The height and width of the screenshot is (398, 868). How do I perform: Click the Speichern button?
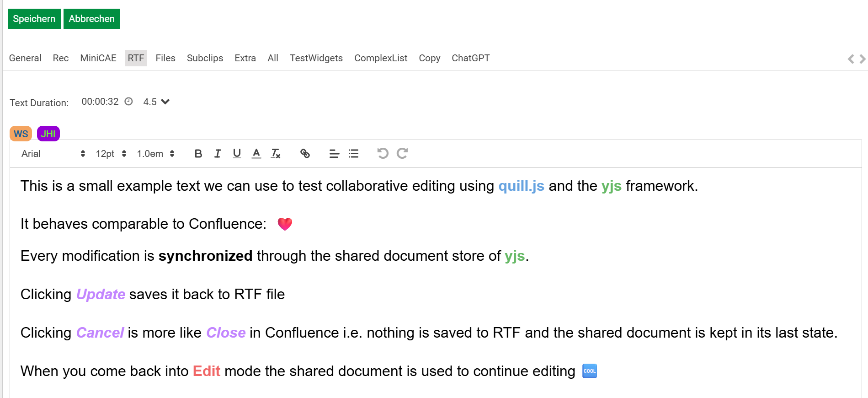click(34, 19)
